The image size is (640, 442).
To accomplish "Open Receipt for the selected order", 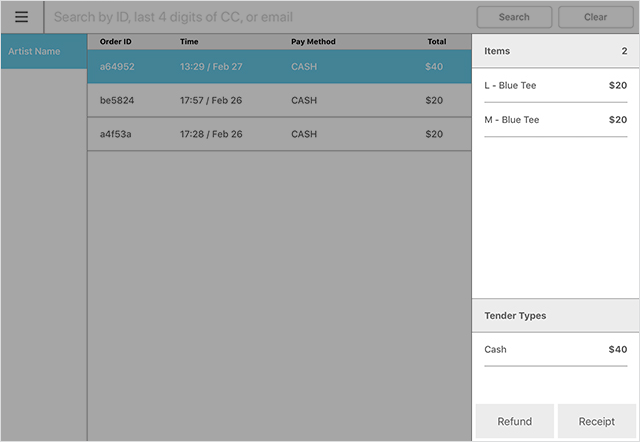I will point(596,421).
